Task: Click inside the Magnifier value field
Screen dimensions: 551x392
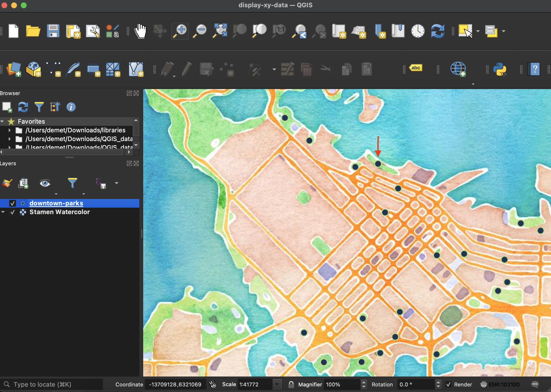Action: (342, 384)
